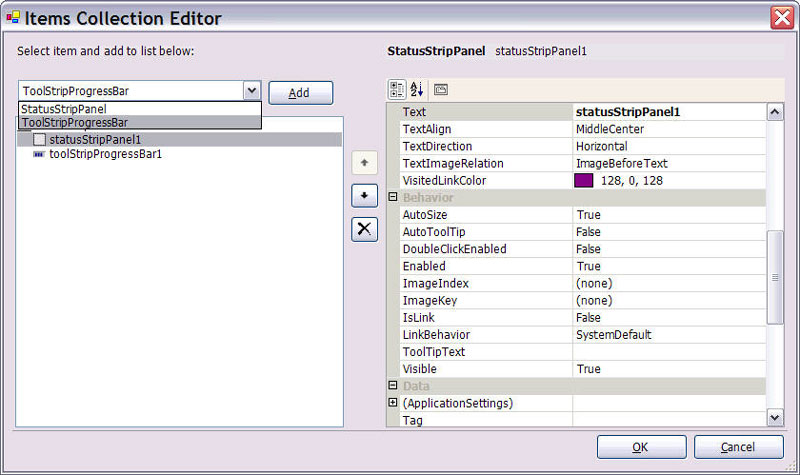Viewport: 800px width, 475px height.
Task: Confirm changes with OK button
Action: pos(641,447)
